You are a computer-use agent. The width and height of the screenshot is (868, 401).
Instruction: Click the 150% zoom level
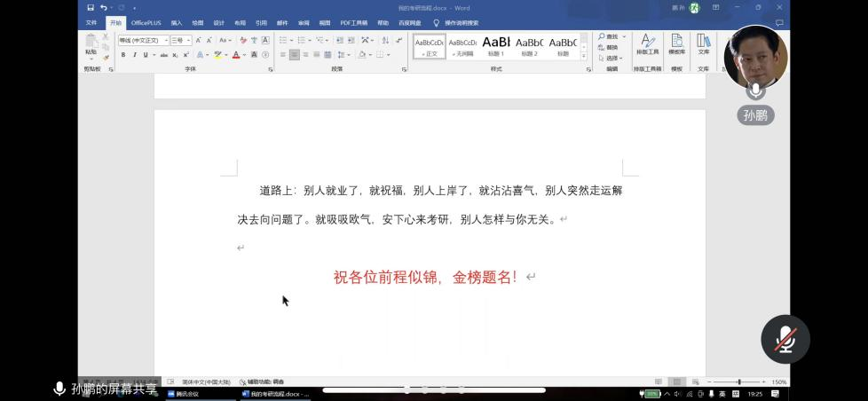click(779, 381)
